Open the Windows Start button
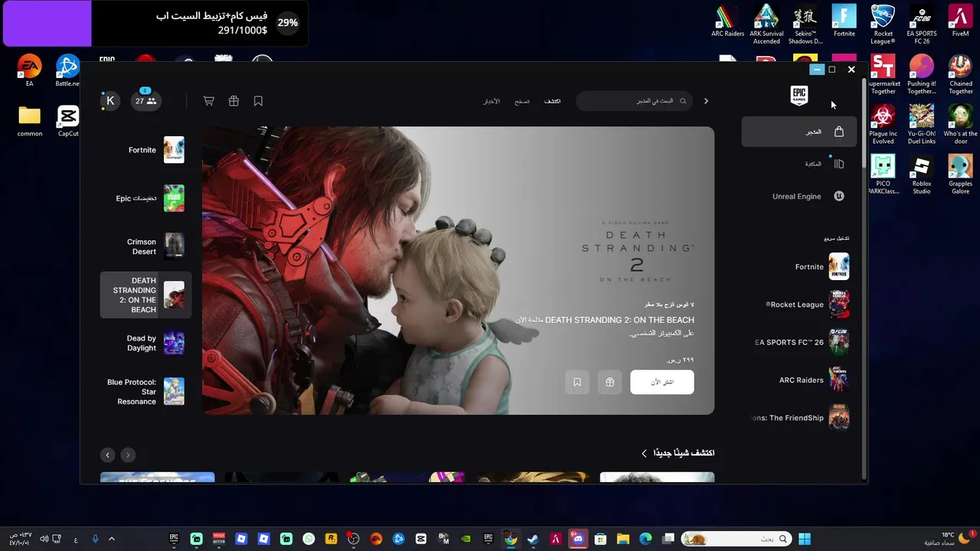Image resolution: width=980 pixels, height=551 pixels. point(805,539)
